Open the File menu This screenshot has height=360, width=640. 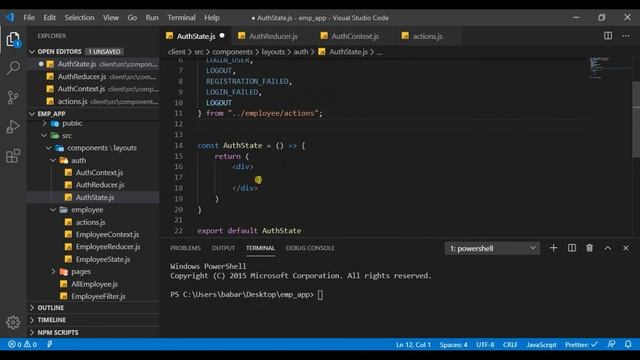(29, 18)
